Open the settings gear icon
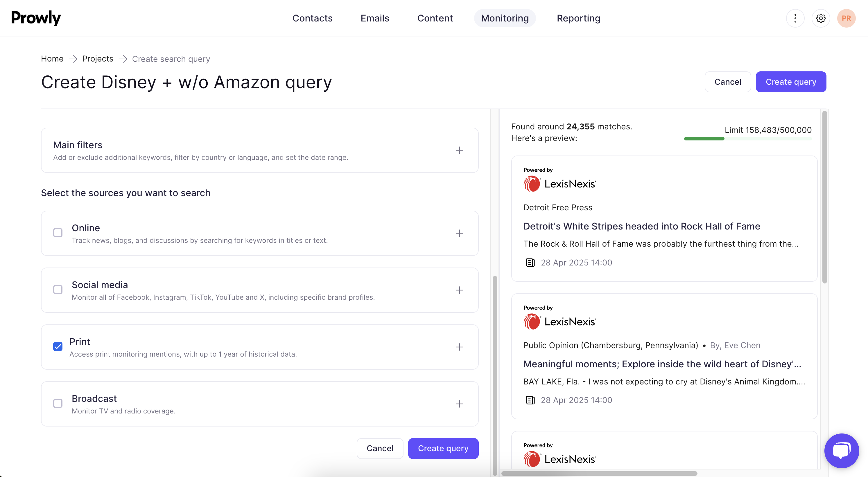The width and height of the screenshot is (868, 477). pyautogui.click(x=820, y=18)
